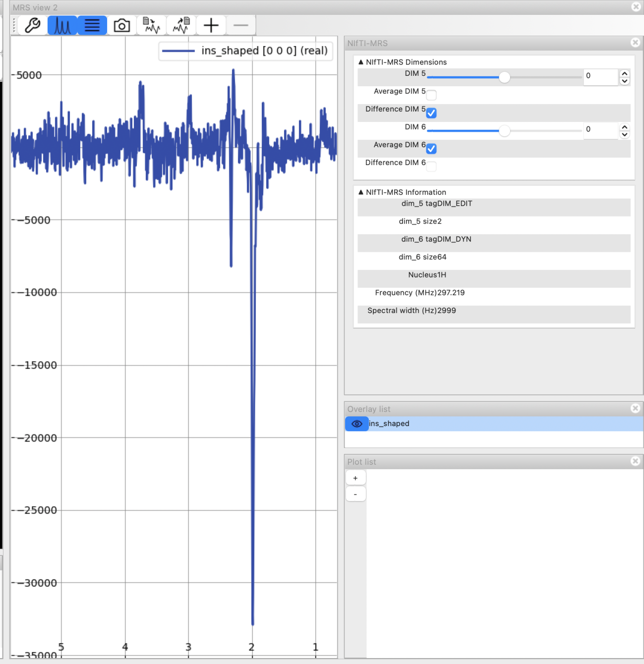Uncheck the Average DIM 6 checkbox
This screenshot has width=644, height=664.
(x=431, y=149)
